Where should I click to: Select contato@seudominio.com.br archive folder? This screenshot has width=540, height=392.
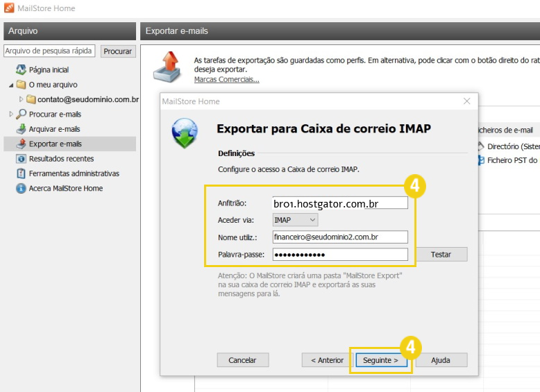pos(88,99)
